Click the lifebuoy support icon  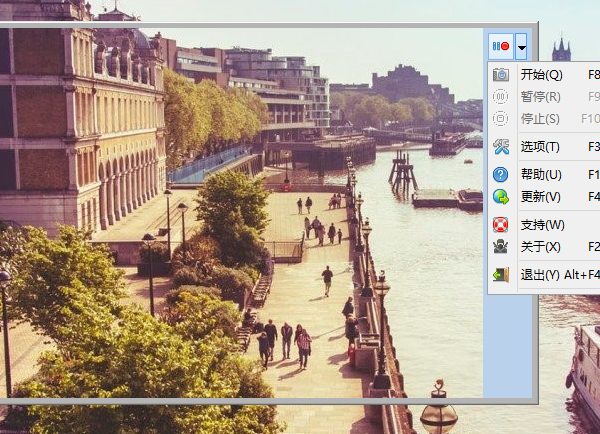tap(501, 225)
